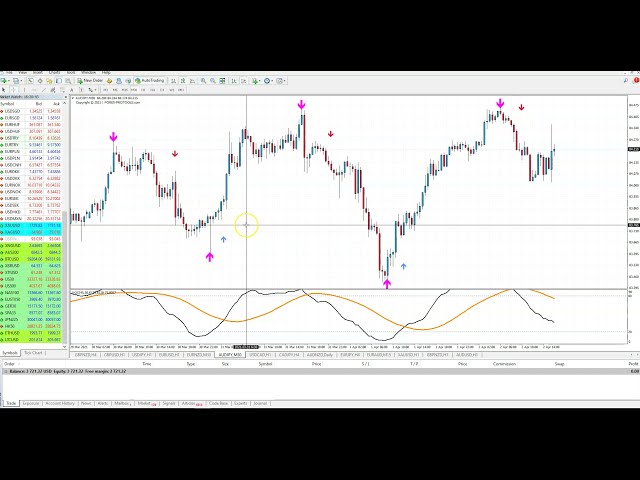This screenshot has height=480, width=640.
Task: Switch to the Account History tab
Action: [62, 403]
